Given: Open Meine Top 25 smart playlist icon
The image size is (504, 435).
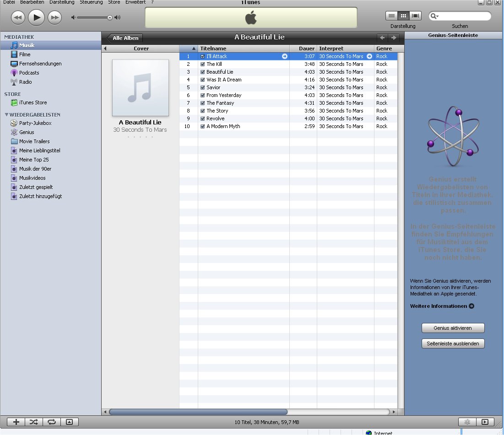Looking at the screenshot, I should tap(14, 160).
